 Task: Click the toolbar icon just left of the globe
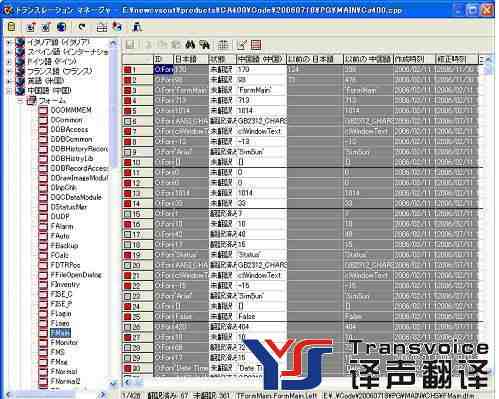[46, 27]
